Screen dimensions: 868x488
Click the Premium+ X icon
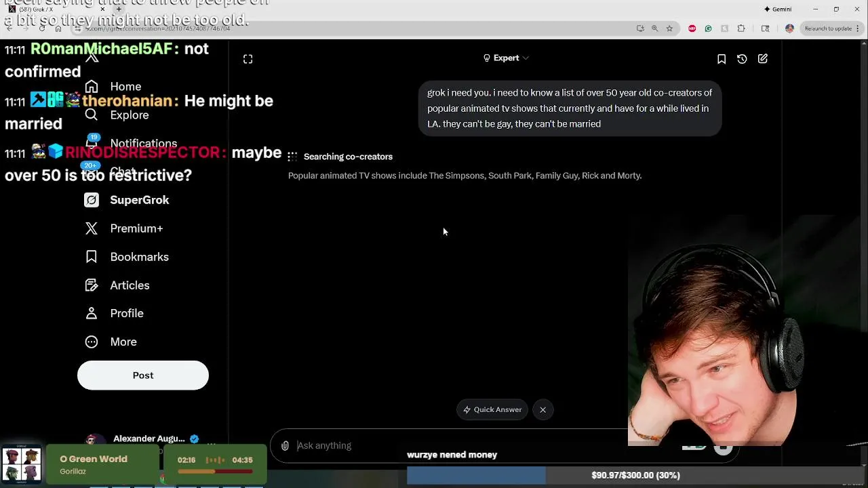pos(92,228)
